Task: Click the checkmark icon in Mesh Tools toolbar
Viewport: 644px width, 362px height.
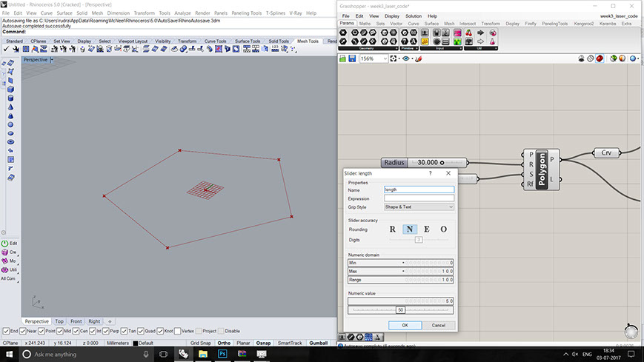Action: pyautogui.click(x=6, y=49)
